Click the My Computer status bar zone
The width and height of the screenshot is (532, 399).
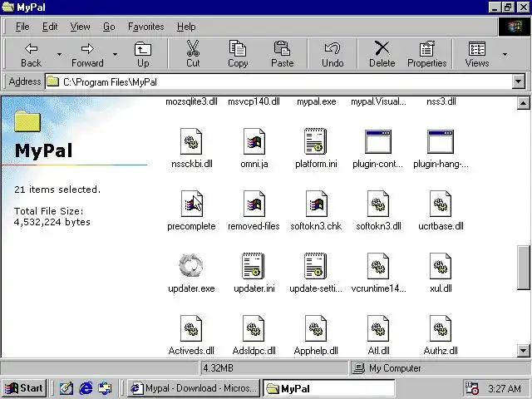tap(440, 368)
